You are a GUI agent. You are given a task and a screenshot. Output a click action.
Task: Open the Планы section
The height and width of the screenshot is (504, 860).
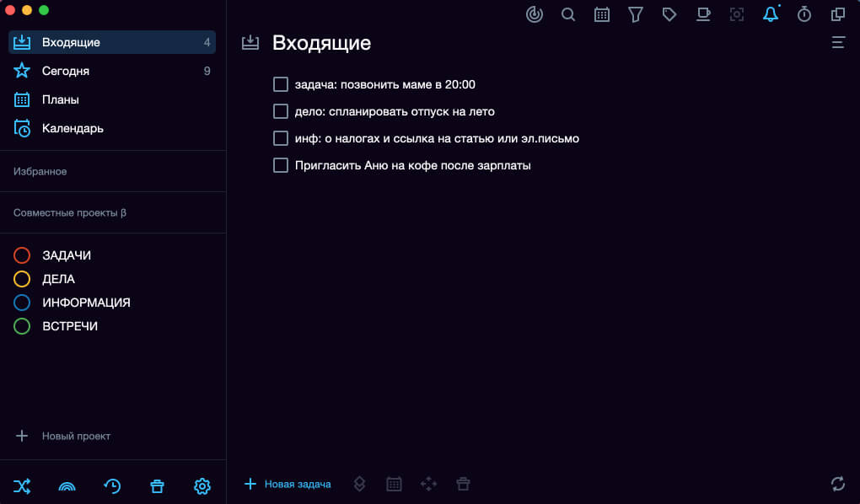(112, 99)
